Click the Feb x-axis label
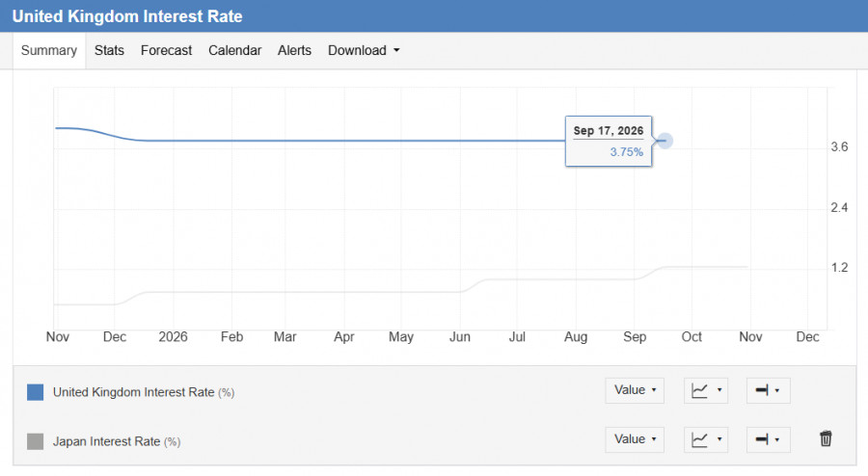 pyautogui.click(x=231, y=336)
